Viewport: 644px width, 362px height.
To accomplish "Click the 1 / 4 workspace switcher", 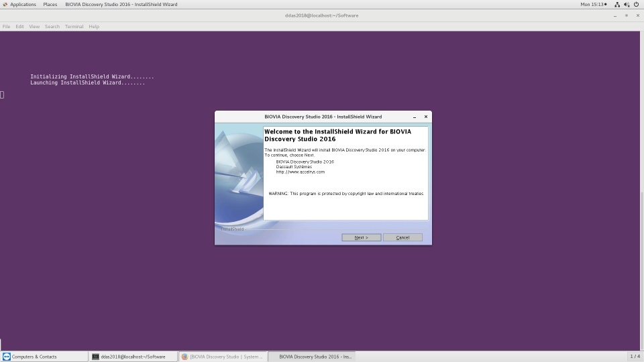I will 635,356.
